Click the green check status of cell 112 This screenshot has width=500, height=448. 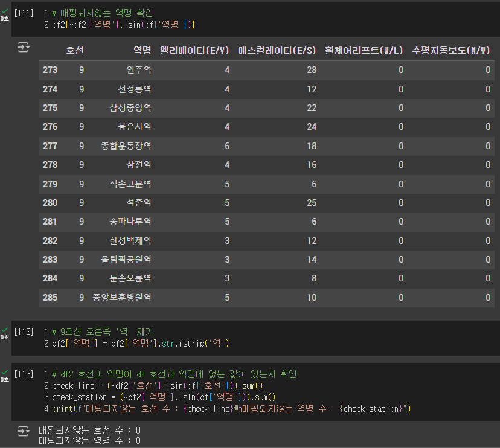5,330
